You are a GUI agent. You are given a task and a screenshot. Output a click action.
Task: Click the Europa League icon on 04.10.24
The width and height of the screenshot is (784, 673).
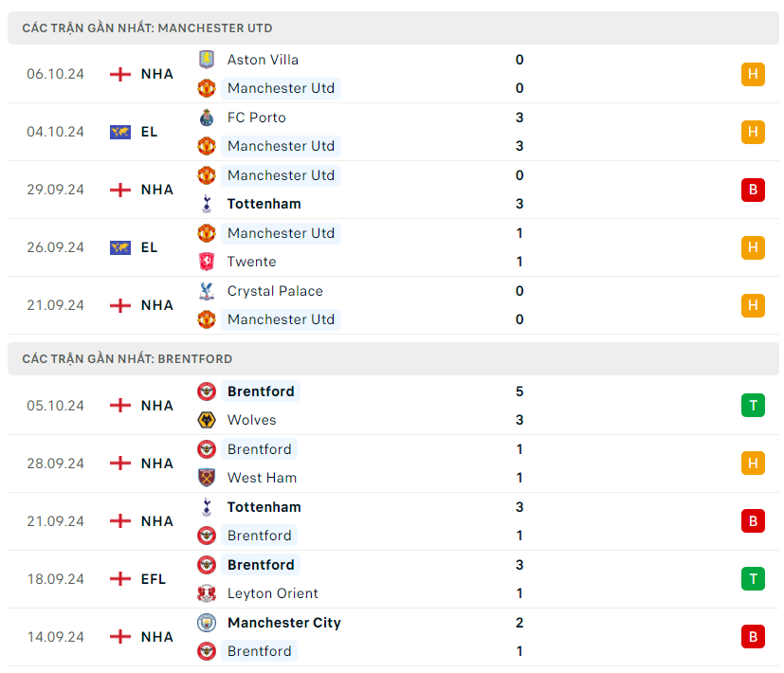click(119, 132)
